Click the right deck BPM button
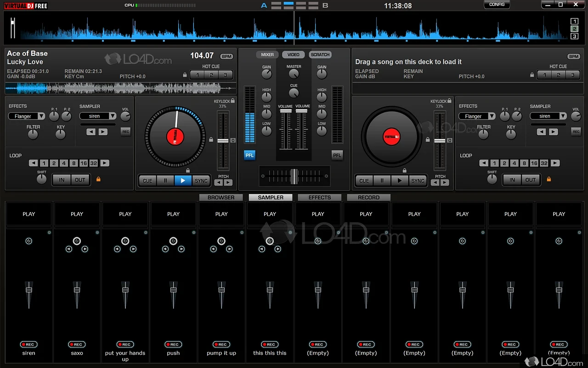Viewport: 588px width, 368px height. [574, 57]
